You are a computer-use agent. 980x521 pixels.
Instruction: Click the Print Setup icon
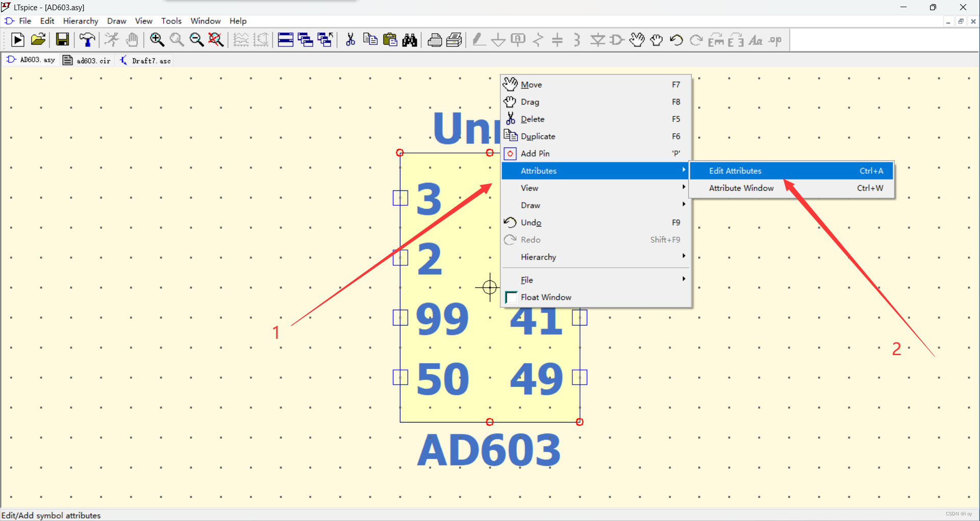coord(435,40)
